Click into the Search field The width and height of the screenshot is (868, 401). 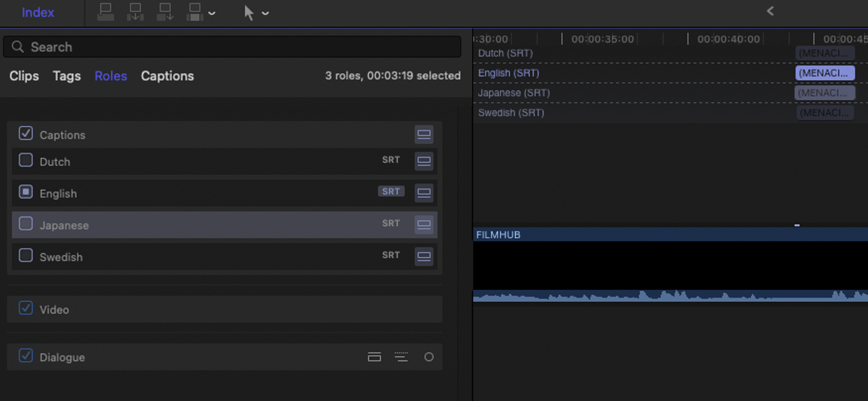click(232, 47)
